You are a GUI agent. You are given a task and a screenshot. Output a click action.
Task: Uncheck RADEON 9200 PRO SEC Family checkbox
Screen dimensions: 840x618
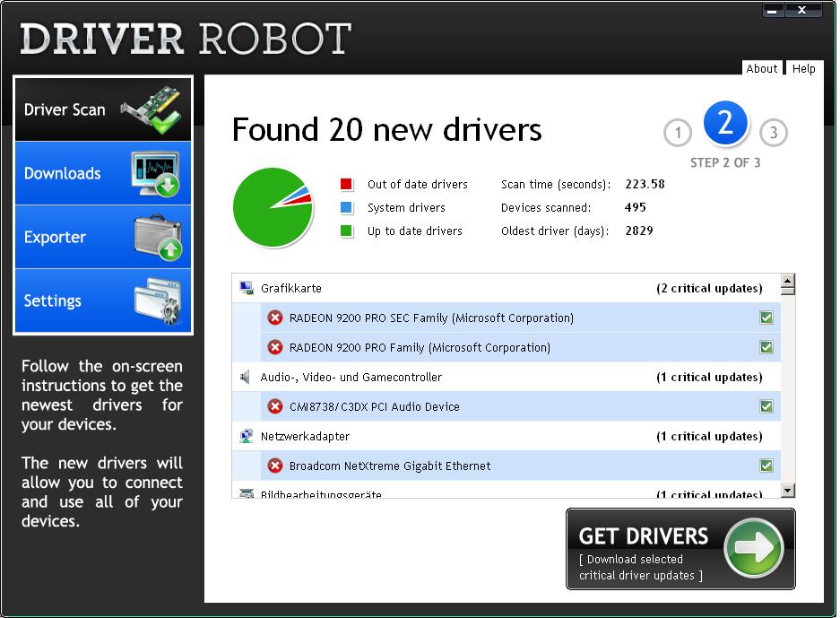pos(766,318)
